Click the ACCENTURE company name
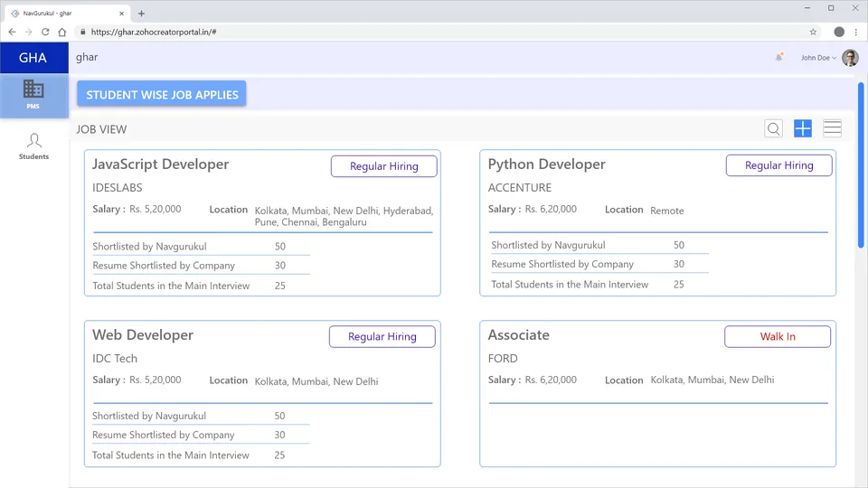Image resolution: width=868 pixels, height=488 pixels. (520, 188)
